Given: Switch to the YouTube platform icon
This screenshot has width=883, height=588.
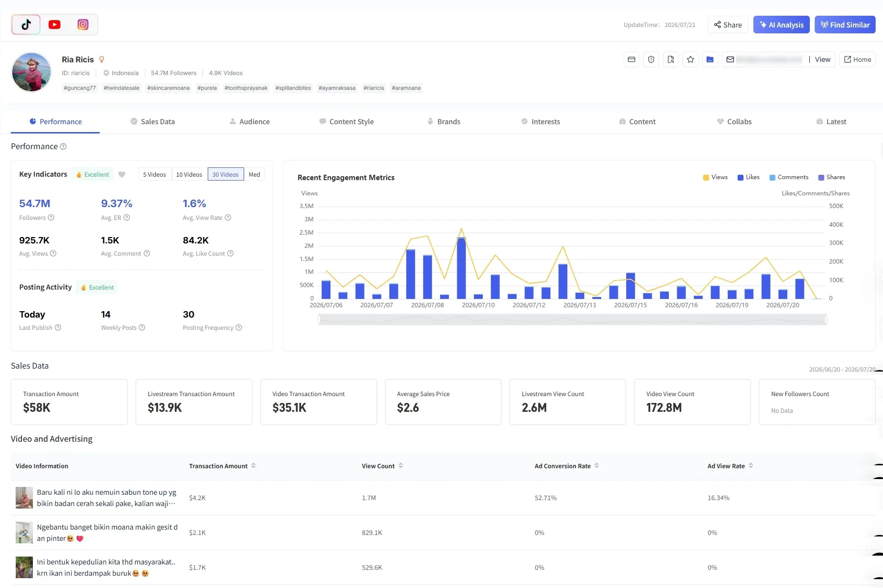Looking at the screenshot, I should (55, 25).
